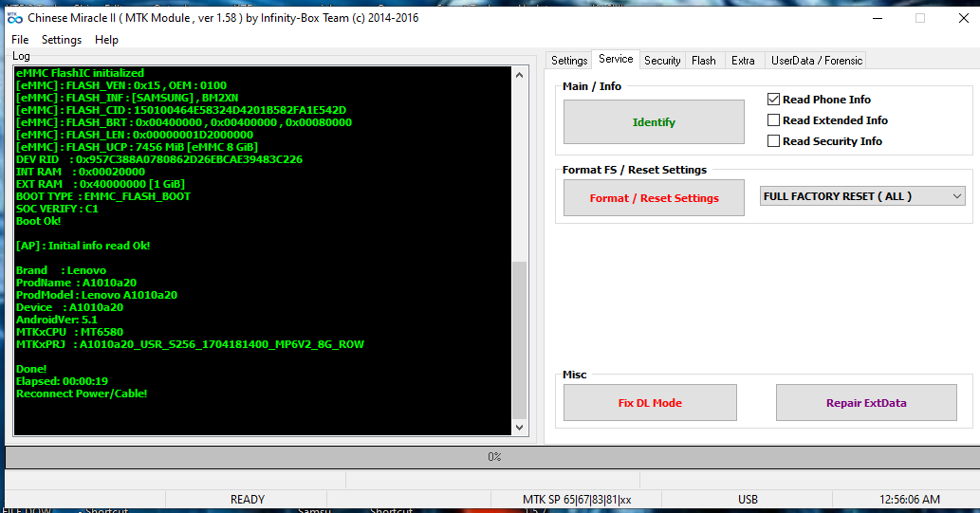Viewport: 980px width, 513px height.
Task: Click the 'SOC VERIFY : C1' log line
Action: (57, 209)
